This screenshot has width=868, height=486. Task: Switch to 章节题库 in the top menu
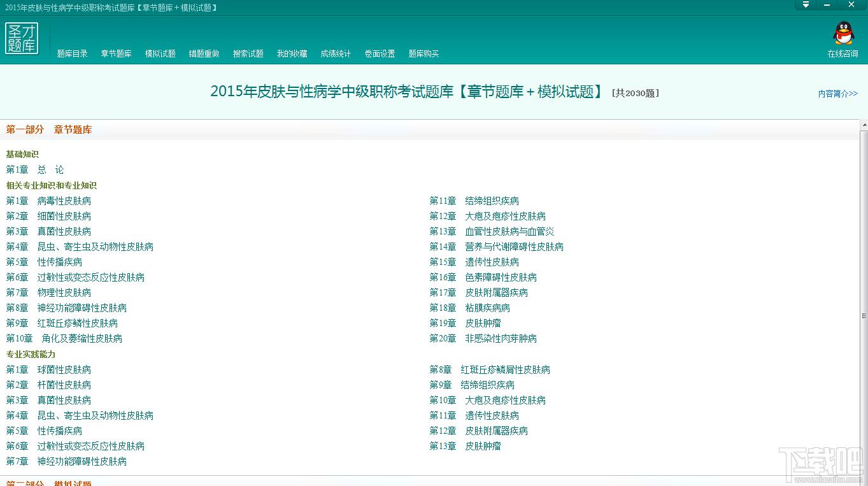(x=117, y=54)
